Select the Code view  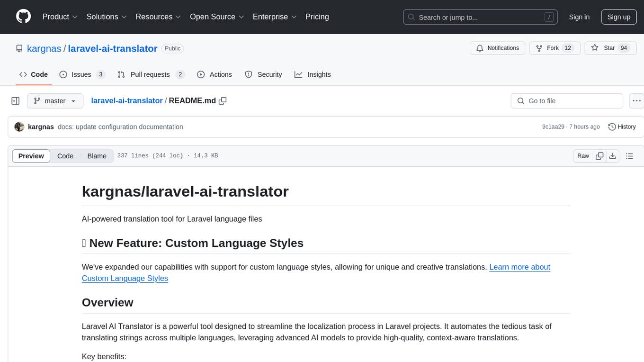click(65, 156)
